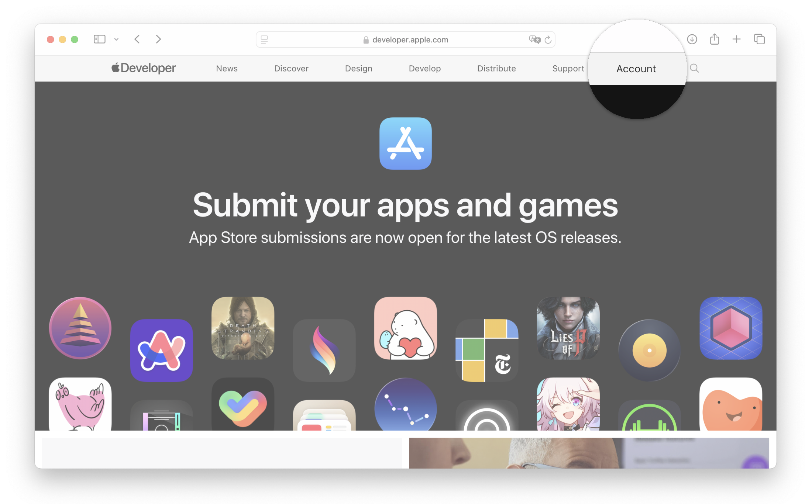Open the Discover navigation menu item

pyautogui.click(x=292, y=69)
